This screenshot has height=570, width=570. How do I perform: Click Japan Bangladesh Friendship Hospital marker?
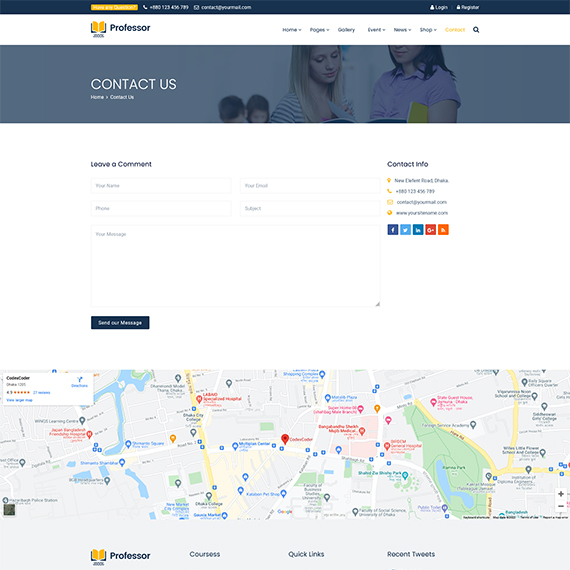click(89, 434)
